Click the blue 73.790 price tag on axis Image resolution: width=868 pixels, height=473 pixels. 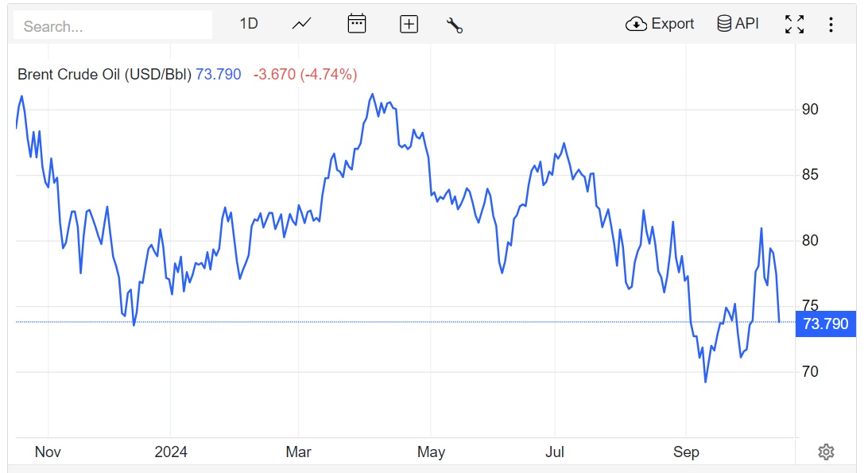[x=825, y=324]
